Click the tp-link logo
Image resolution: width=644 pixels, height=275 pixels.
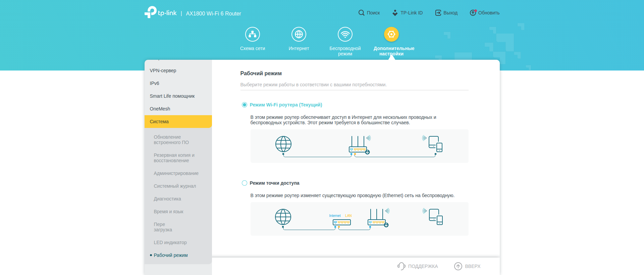[161, 13]
